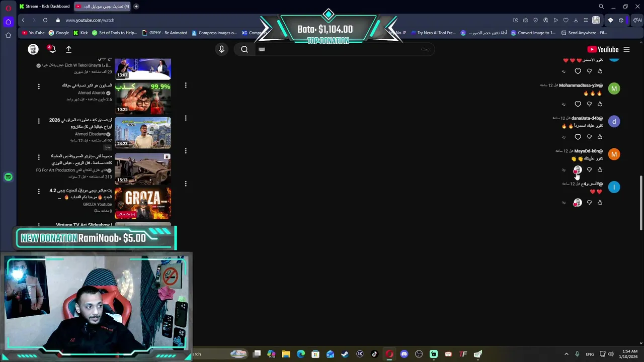Open the YouTube hamburger guide menu

click(x=627, y=49)
